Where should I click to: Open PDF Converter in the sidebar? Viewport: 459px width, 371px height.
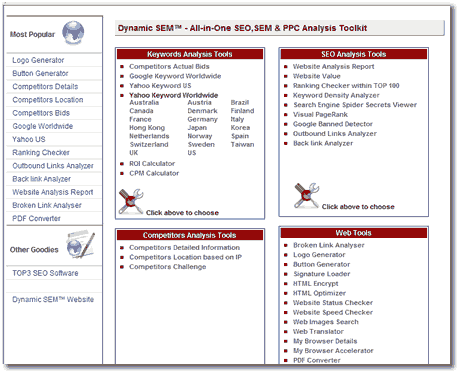(x=36, y=219)
